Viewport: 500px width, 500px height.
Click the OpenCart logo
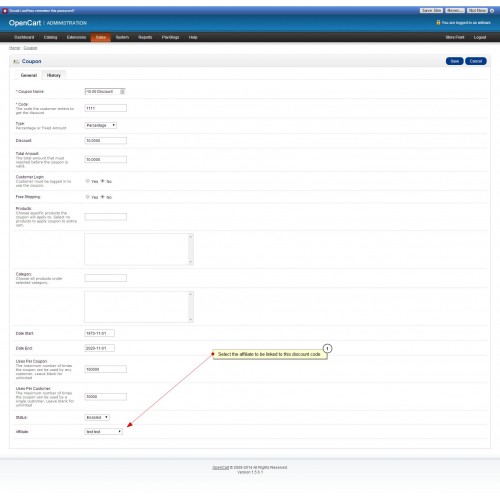[25, 23]
